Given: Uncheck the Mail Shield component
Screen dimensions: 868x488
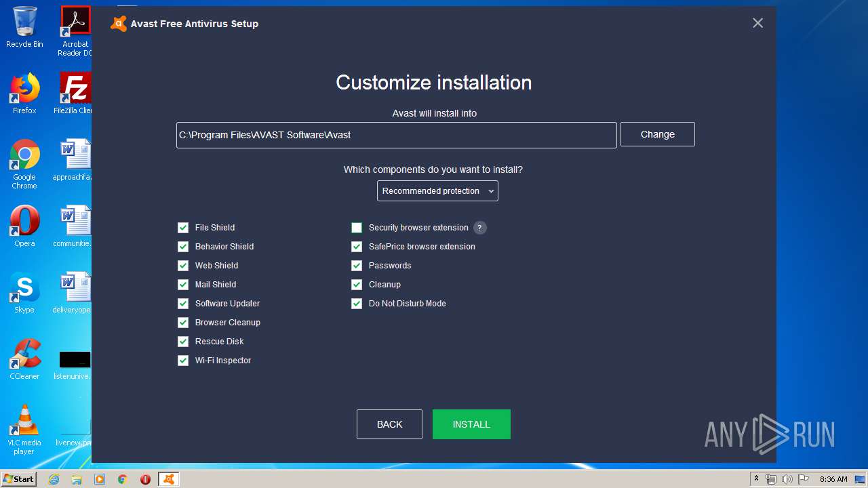Looking at the screenshot, I should click(183, 285).
